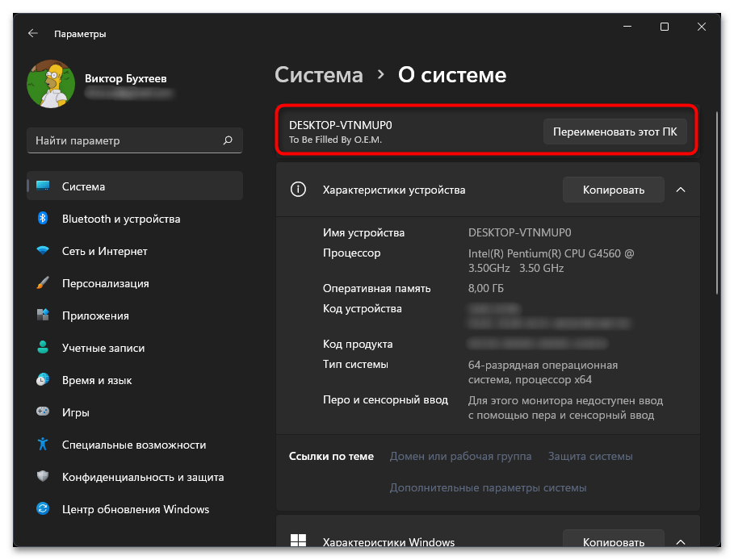Screen dimensions: 734x560
Task: Click Система in breadcrumb heading
Action: click(x=319, y=75)
